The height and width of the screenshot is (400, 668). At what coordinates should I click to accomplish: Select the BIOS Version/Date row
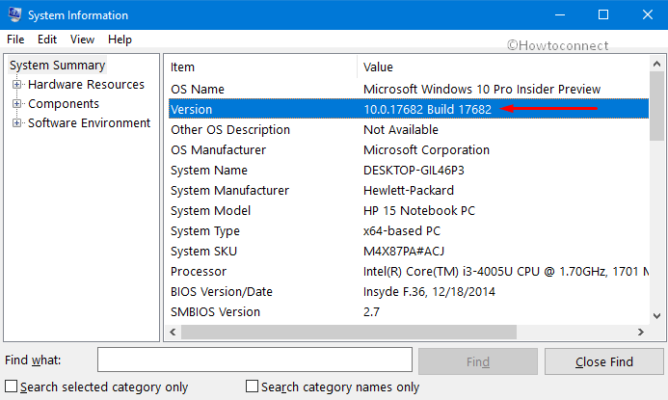tap(409, 291)
